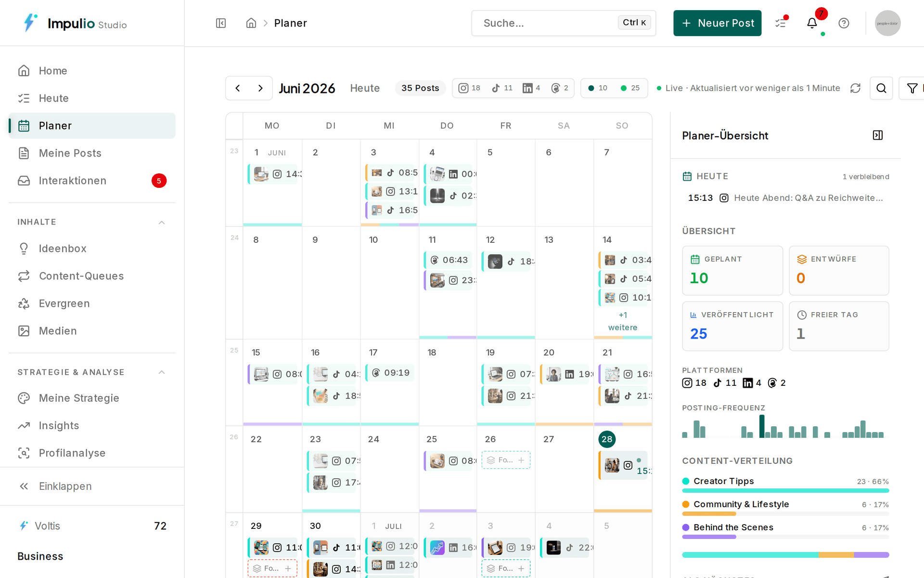The image size is (924, 578).
Task: Open Home in the sidebar
Action: [x=92, y=71]
